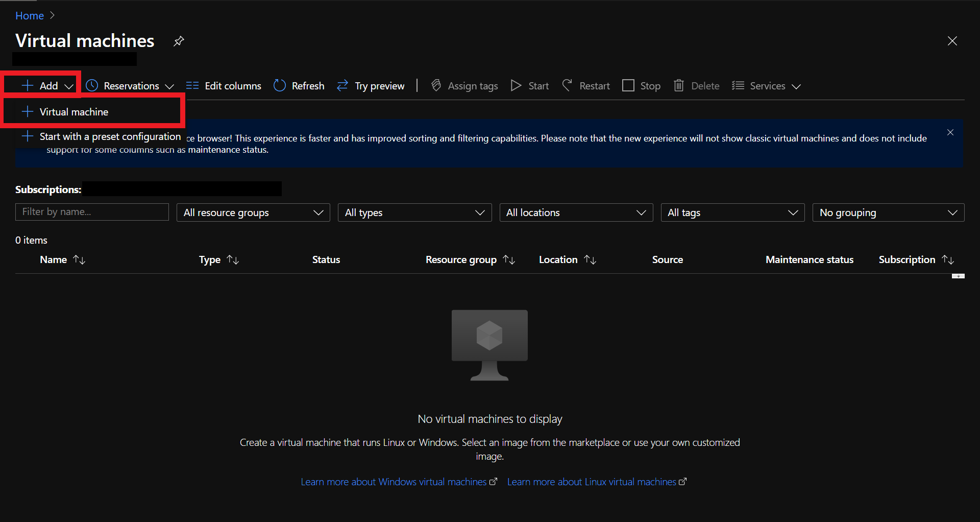
Task: Click the Refresh circular arrow icon
Action: coord(280,85)
